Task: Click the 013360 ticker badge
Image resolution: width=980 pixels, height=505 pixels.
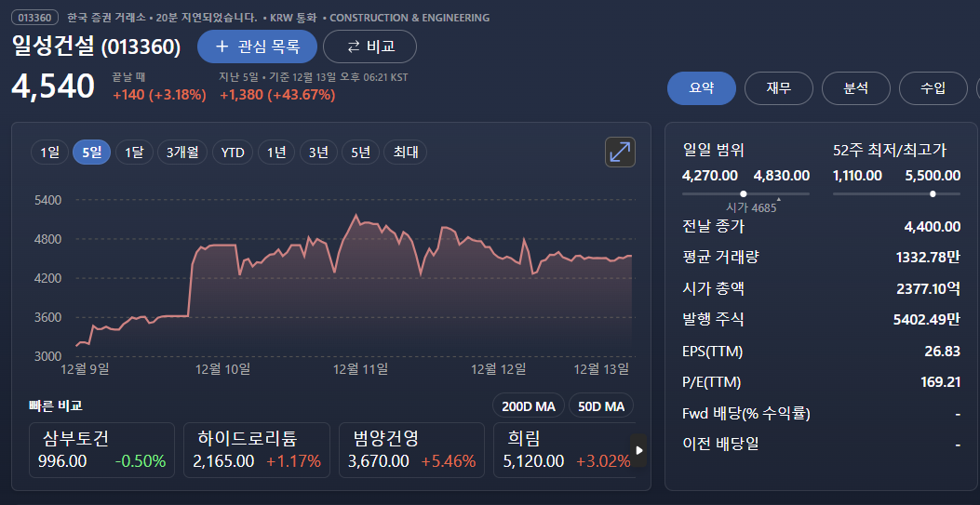Action: tap(35, 18)
